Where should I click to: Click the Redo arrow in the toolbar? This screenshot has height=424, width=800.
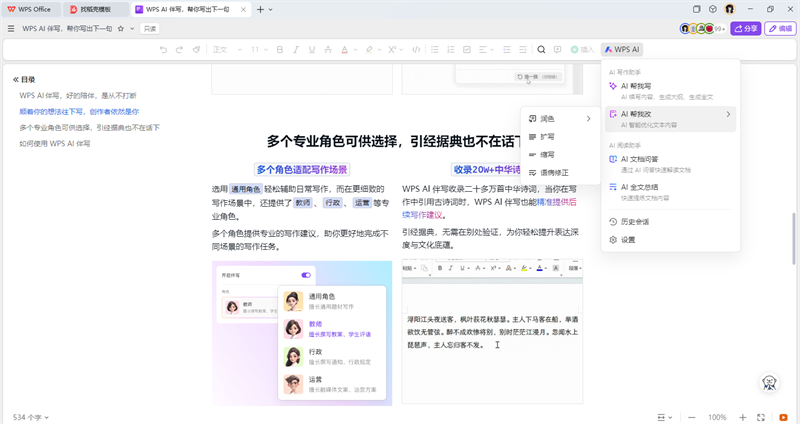point(180,49)
